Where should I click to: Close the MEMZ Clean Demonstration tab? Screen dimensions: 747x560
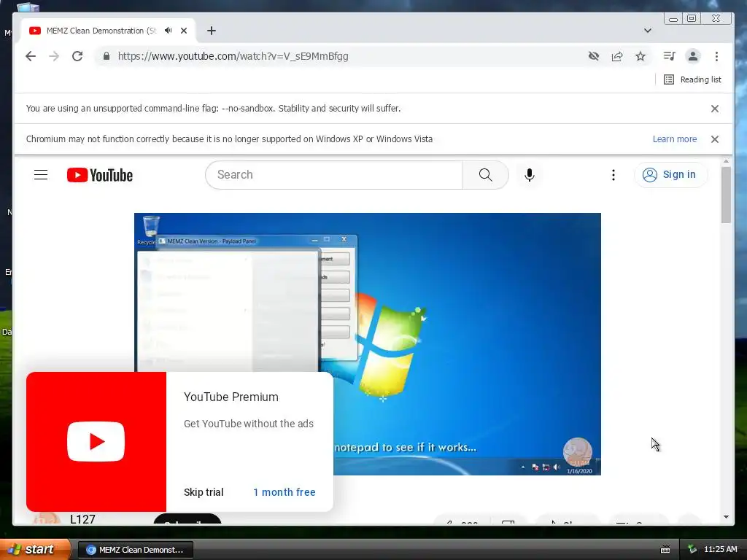pos(184,31)
